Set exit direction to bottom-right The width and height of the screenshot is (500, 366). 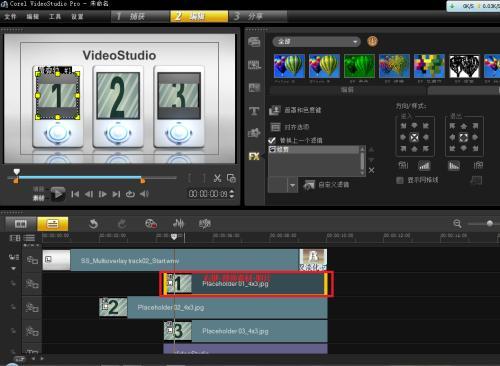[x=475, y=148]
